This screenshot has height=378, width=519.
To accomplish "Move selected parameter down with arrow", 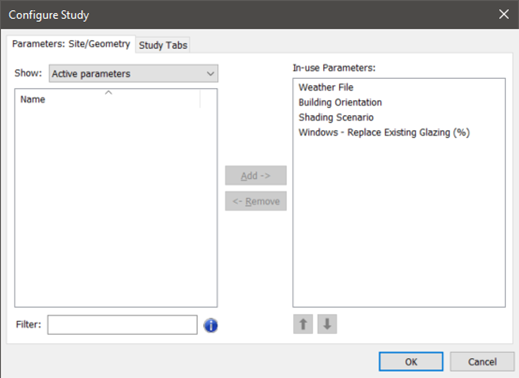I will tap(327, 324).
